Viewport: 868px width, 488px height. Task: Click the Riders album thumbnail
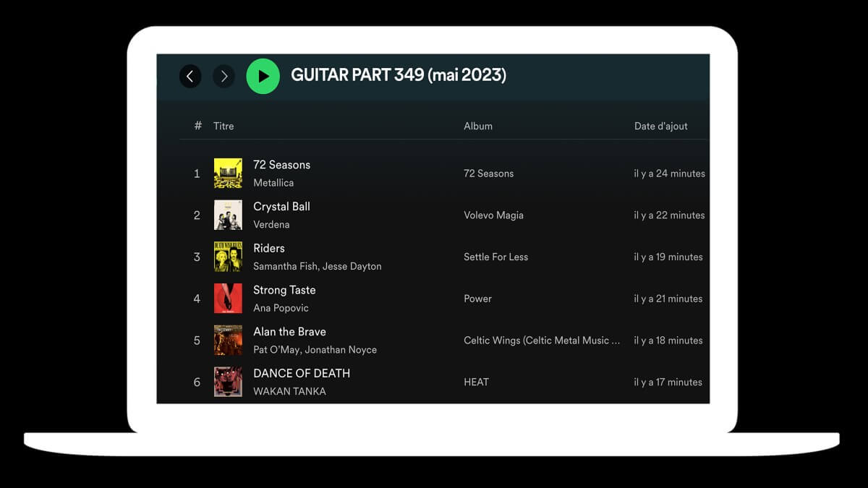pyautogui.click(x=228, y=257)
